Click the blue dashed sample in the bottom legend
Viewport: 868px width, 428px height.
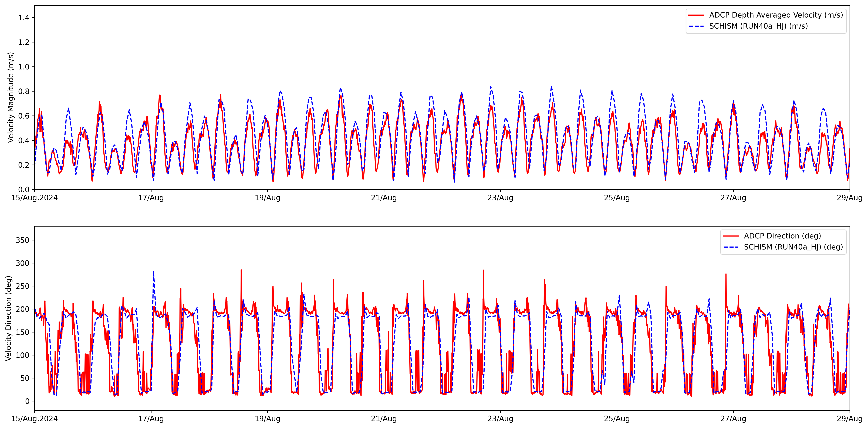(x=731, y=247)
